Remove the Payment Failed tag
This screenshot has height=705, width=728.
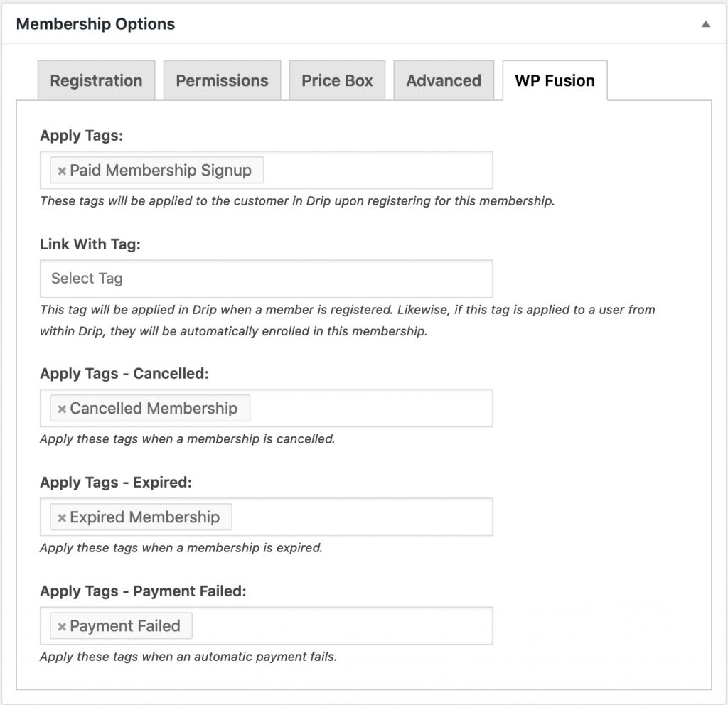pyautogui.click(x=61, y=627)
